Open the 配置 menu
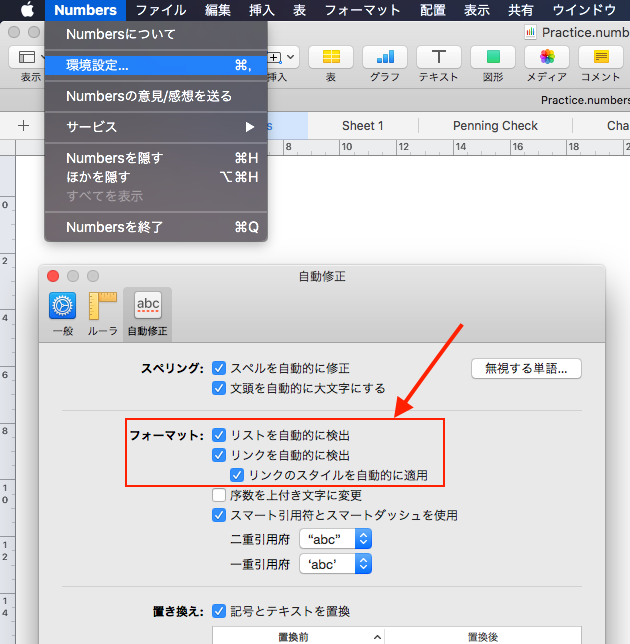The image size is (630, 644). (433, 10)
